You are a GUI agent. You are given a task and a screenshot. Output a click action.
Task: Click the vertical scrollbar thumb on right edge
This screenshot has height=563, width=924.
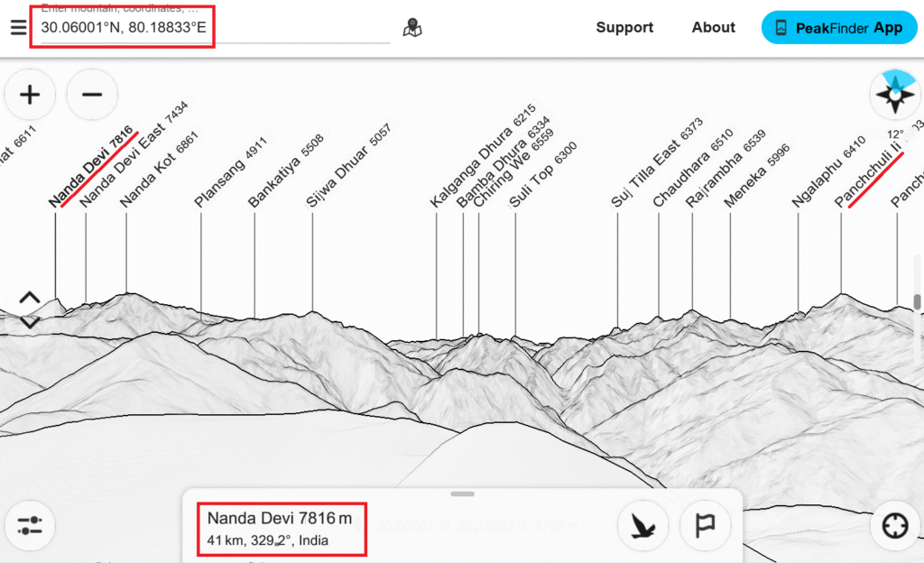(x=918, y=302)
